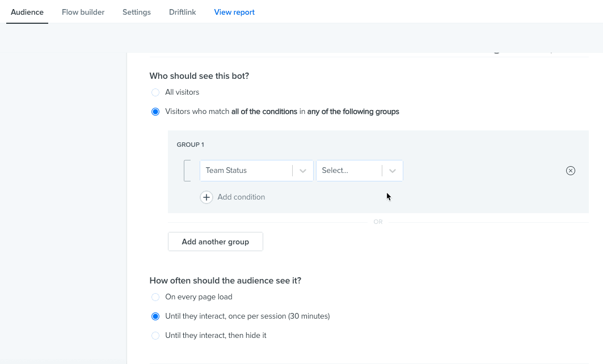Click the GROUP 1 heading label
Viewport: 603px width, 364px height.
click(191, 145)
